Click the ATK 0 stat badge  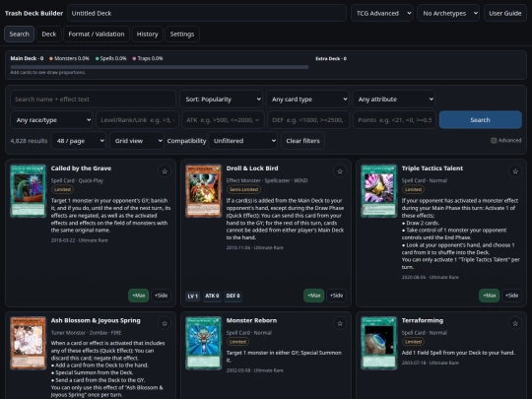click(212, 296)
